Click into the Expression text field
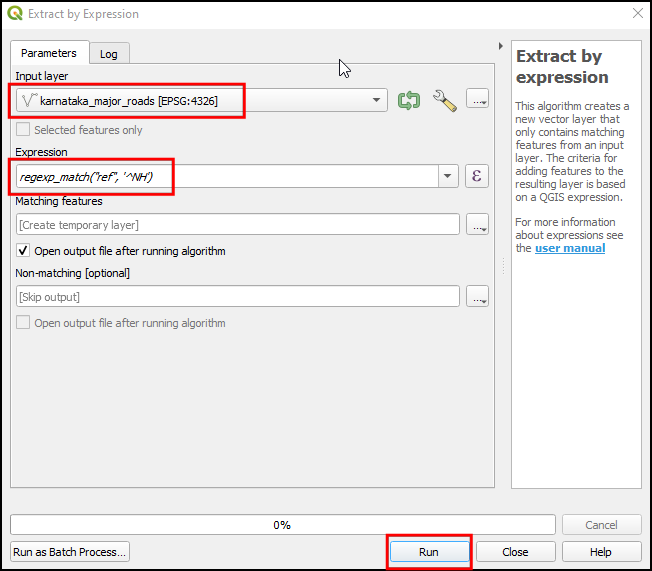 [x=227, y=176]
